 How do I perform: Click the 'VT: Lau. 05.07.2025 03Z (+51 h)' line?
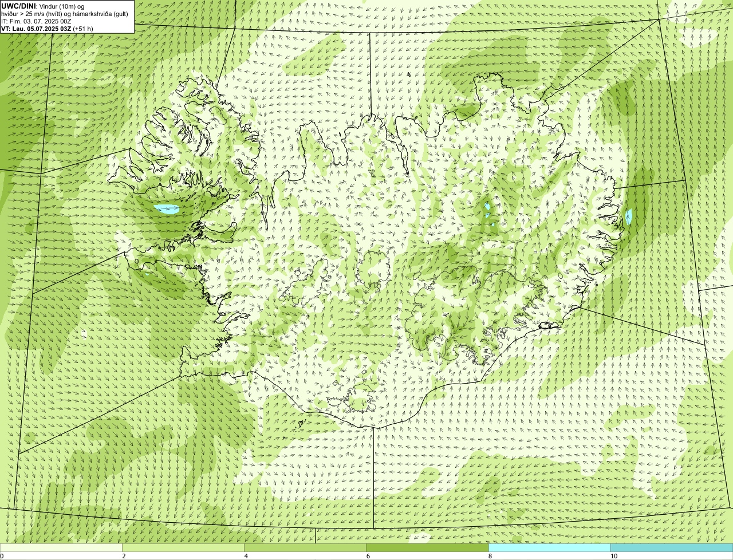[47, 28]
